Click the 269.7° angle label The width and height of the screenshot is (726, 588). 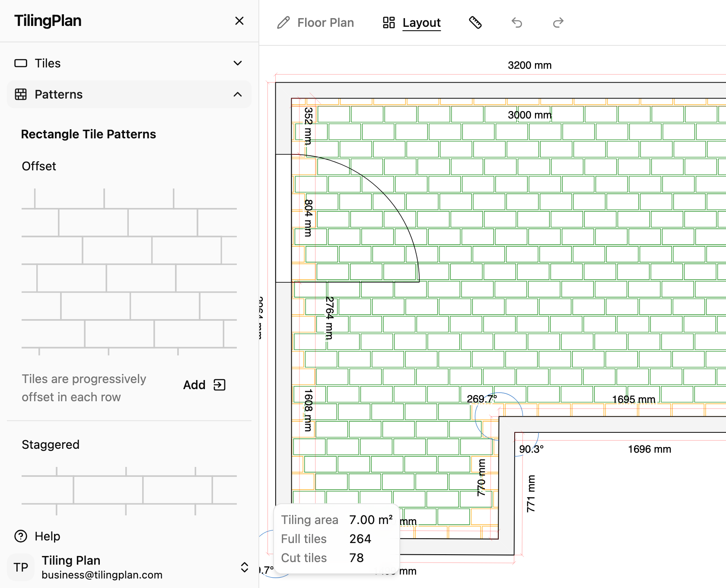(x=482, y=399)
